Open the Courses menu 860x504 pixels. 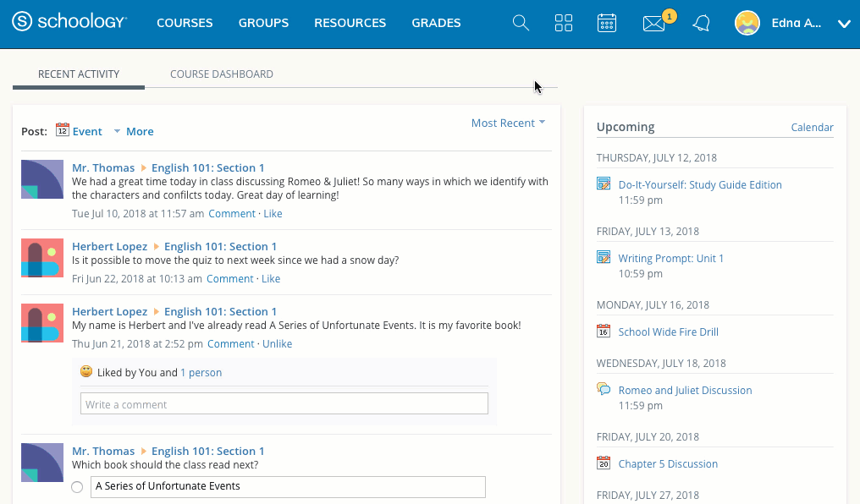[185, 24]
